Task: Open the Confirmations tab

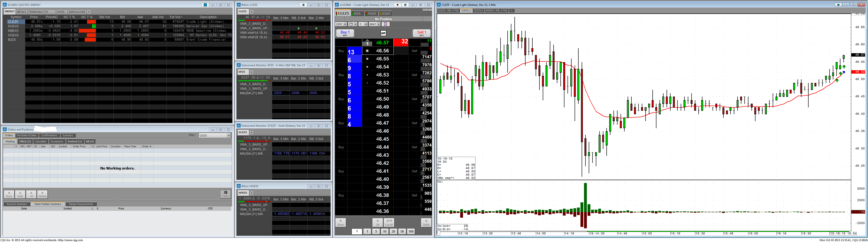Action: click(49, 136)
